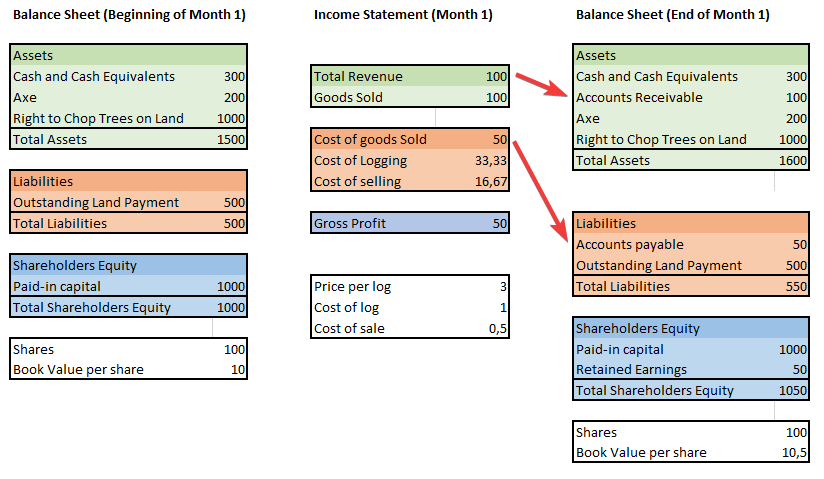Select 'Cash and Cash Equivalents' in the End balance sheet
The image size is (824, 479).
point(656,77)
